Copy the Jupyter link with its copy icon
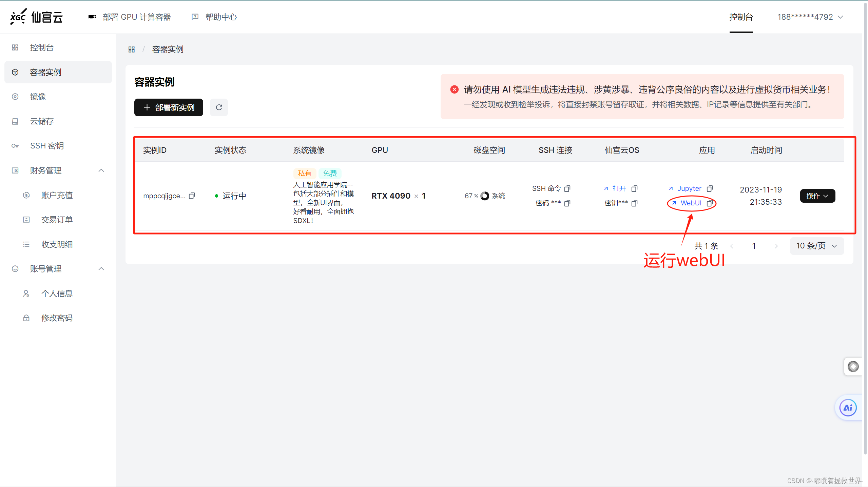This screenshot has width=868, height=487. [710, 188]
